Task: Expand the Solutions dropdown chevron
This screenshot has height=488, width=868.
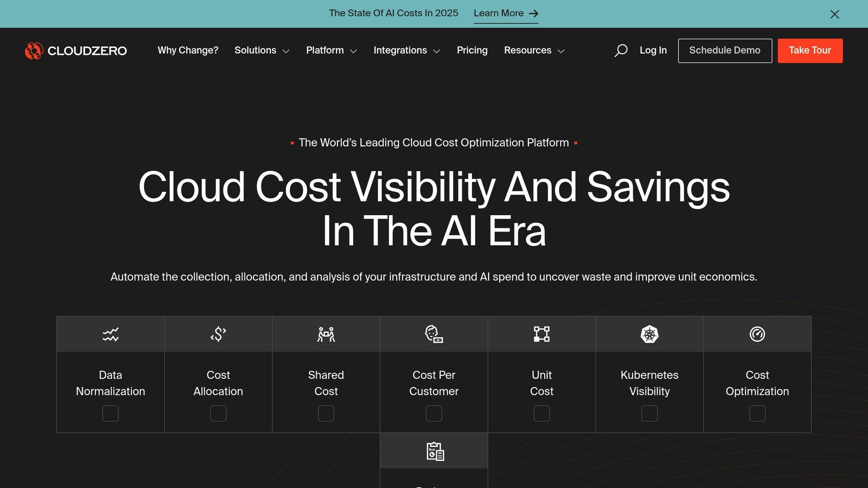Action: 286,51
